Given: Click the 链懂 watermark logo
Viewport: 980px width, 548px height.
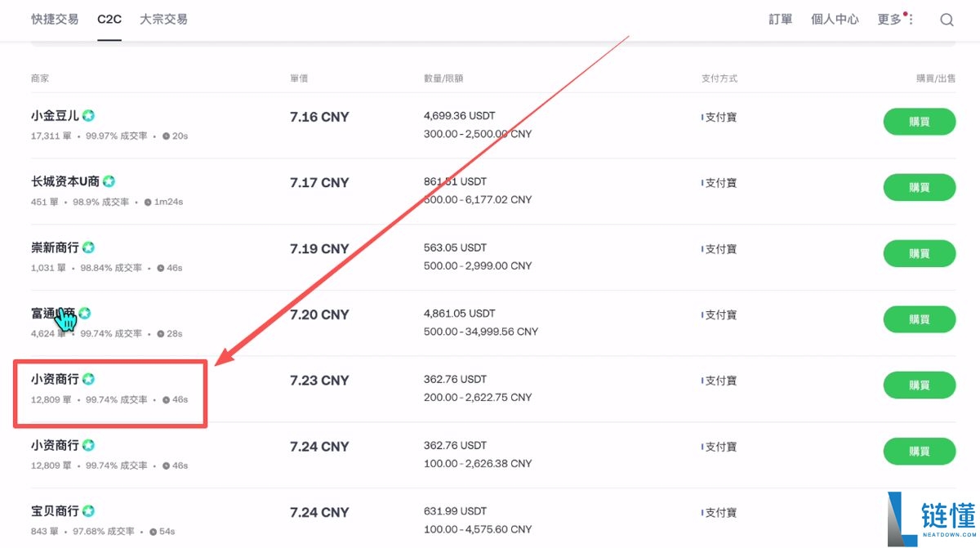Looking at the screenshot, I should pos(931,519).
